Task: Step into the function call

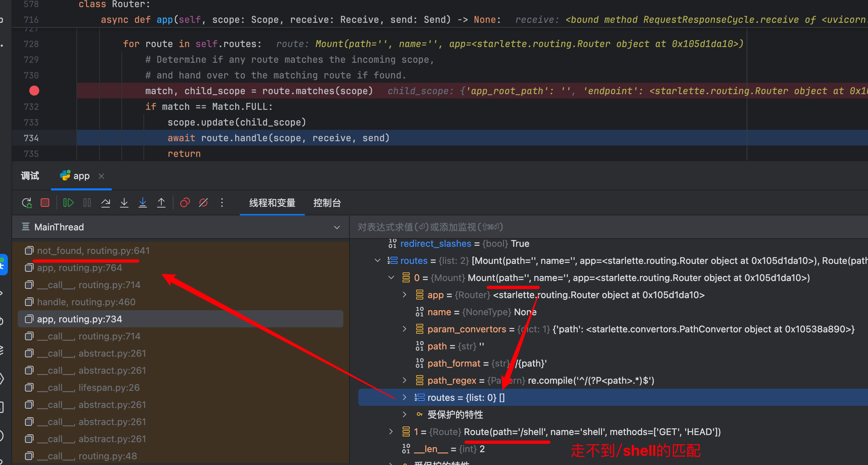Action: pos(124,203)
